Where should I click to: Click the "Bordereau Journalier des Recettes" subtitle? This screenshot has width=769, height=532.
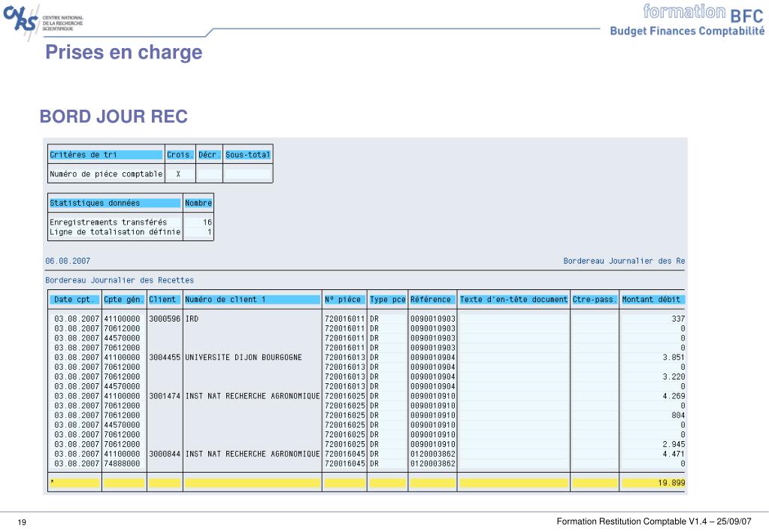[x=120, y=280]
